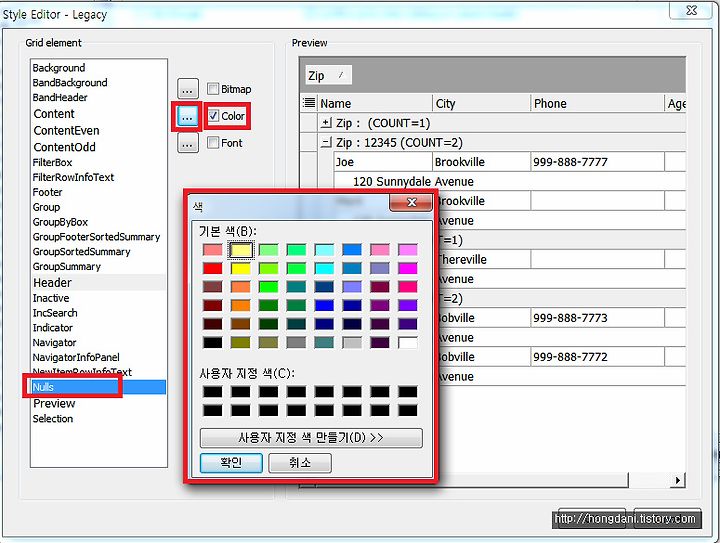The height and width of the screenshot is (543, 720).
Task: Select Content in the element list
Action: 98,114
